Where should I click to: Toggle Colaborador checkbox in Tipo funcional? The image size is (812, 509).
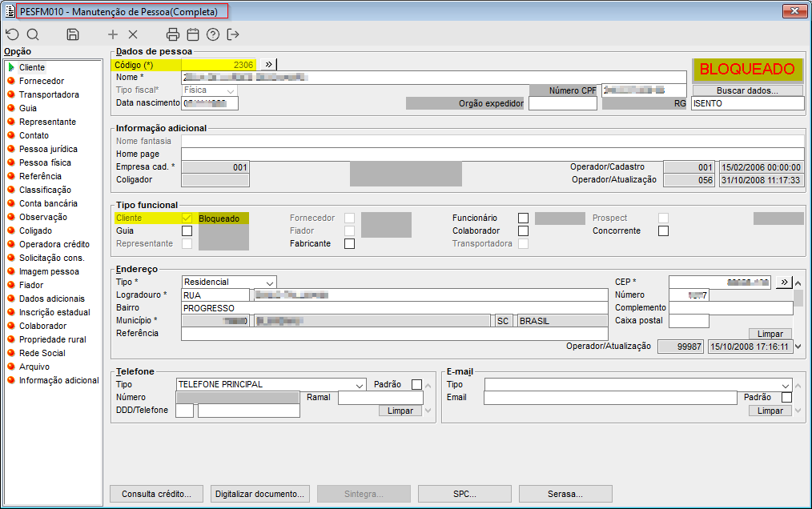[524, 231]
